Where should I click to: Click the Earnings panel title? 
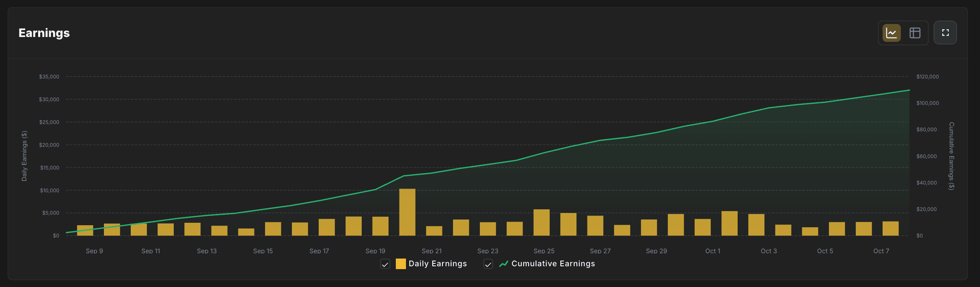pyautogui.click(x=44, y=33)
